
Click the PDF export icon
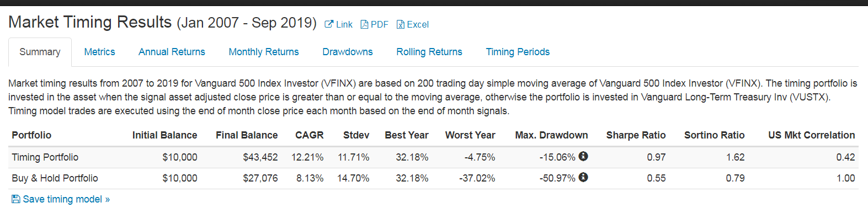(364, 24)
